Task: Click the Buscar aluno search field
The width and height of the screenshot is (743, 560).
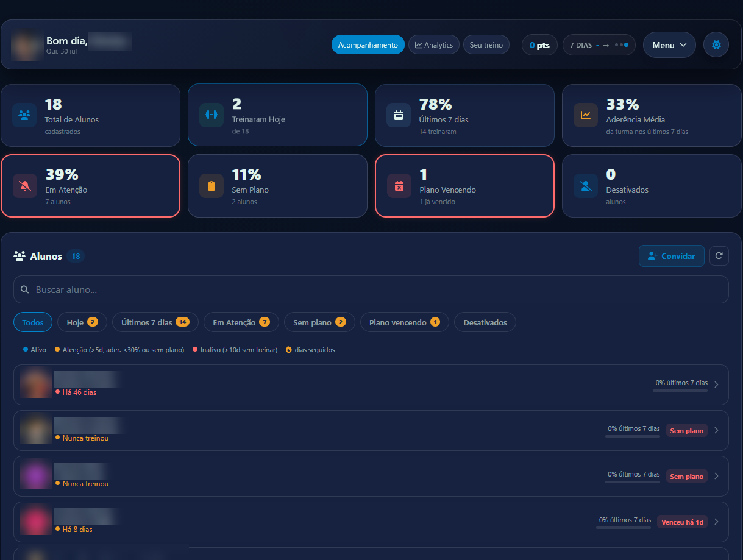Action: pos(371,289)
